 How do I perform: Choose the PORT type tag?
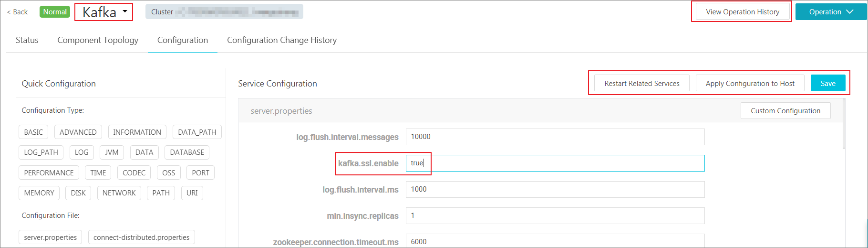[201, 173]
